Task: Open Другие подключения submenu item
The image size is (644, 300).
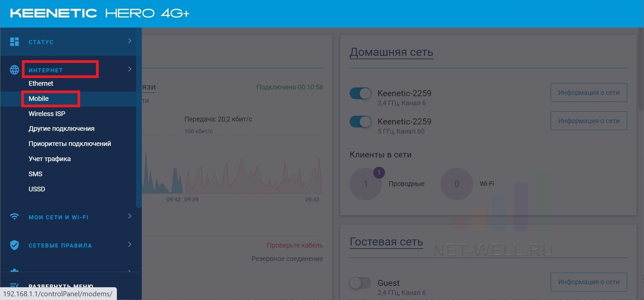Action: pyautogui.click(x=61, y=128)
